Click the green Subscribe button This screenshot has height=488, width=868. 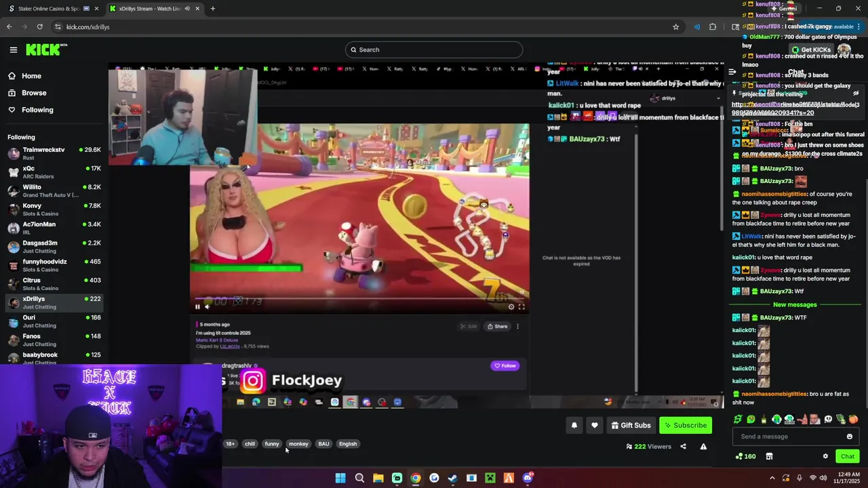pos(686,425)
